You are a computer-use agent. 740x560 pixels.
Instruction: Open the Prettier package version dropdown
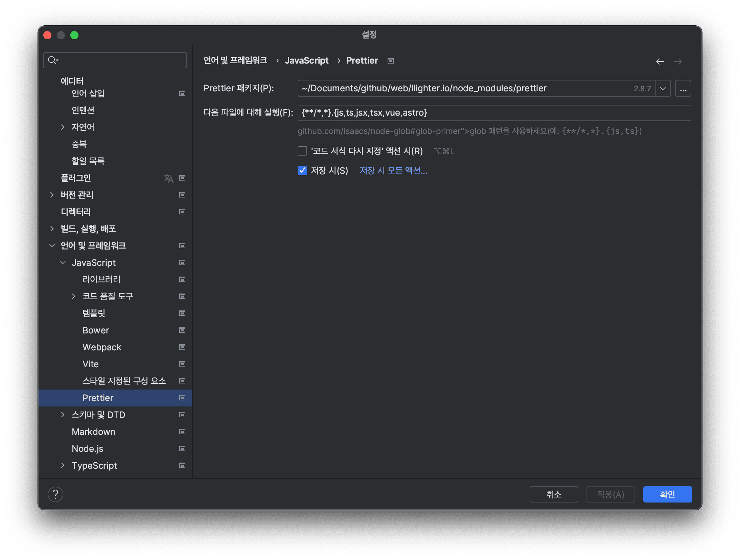(663, 88)
